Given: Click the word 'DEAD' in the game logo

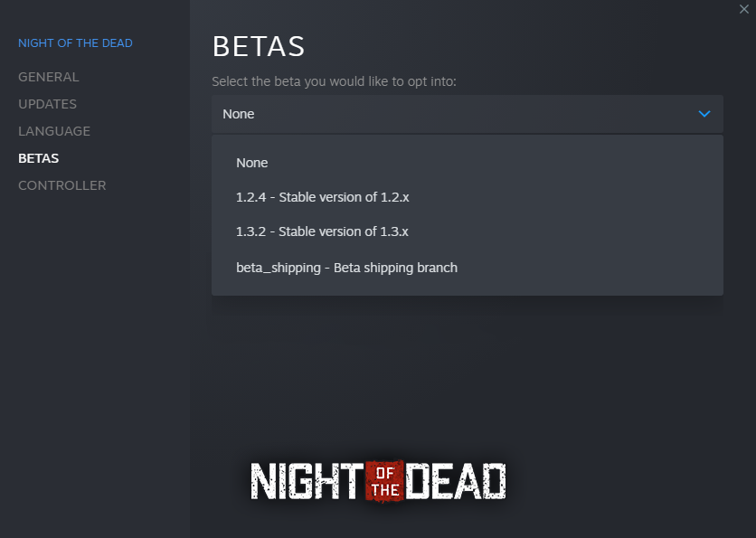Looking at the screenshot, I should click(456, 481).
